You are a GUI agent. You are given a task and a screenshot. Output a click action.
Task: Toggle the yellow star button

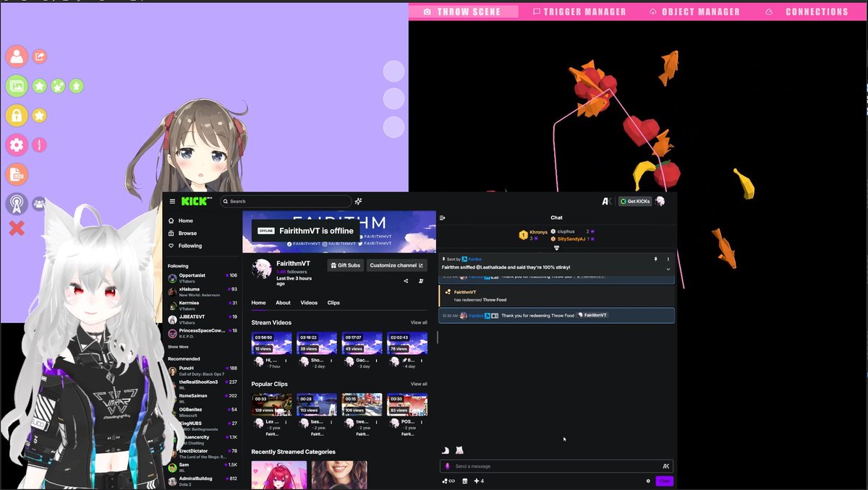(x=39, y=116)
